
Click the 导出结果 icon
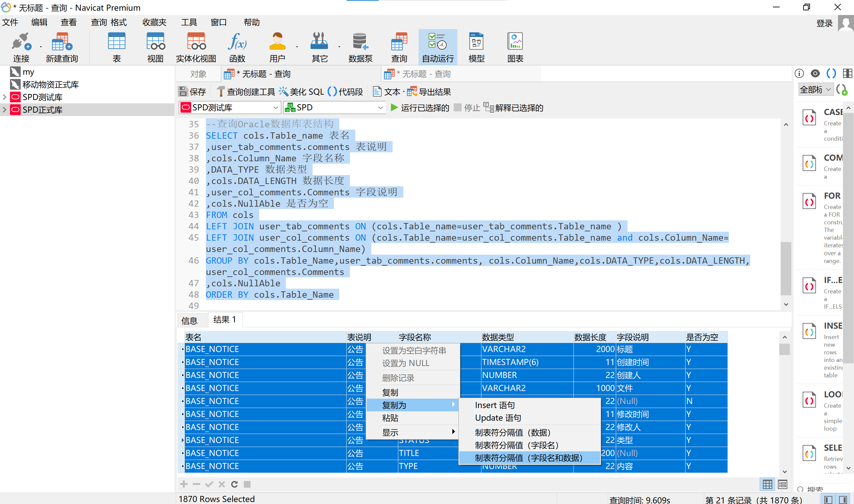pos(429,91)
